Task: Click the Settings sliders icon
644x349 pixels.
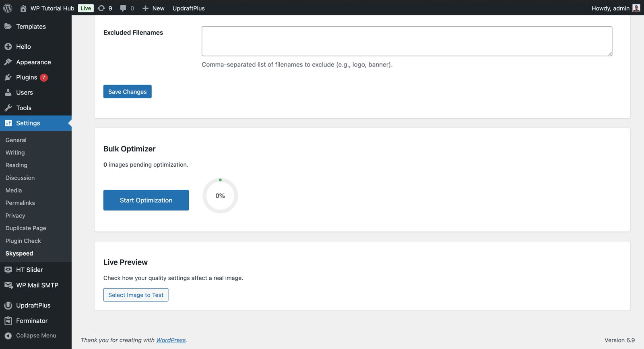Action: (8, 123)
